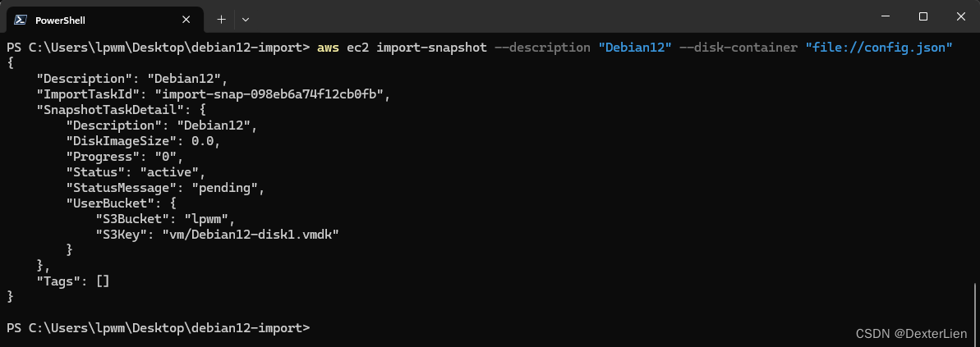The image size is (980, 347).
Task: Maximize the terminal window
Action: click(923, 17)
